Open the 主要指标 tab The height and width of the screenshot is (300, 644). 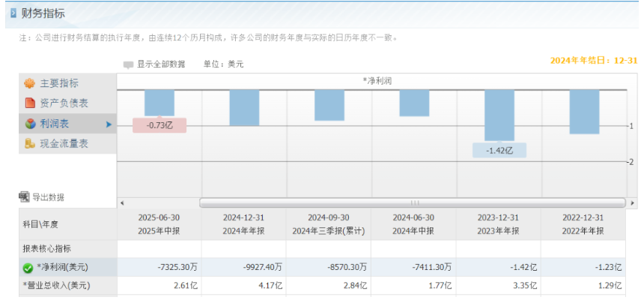(59, 83)
